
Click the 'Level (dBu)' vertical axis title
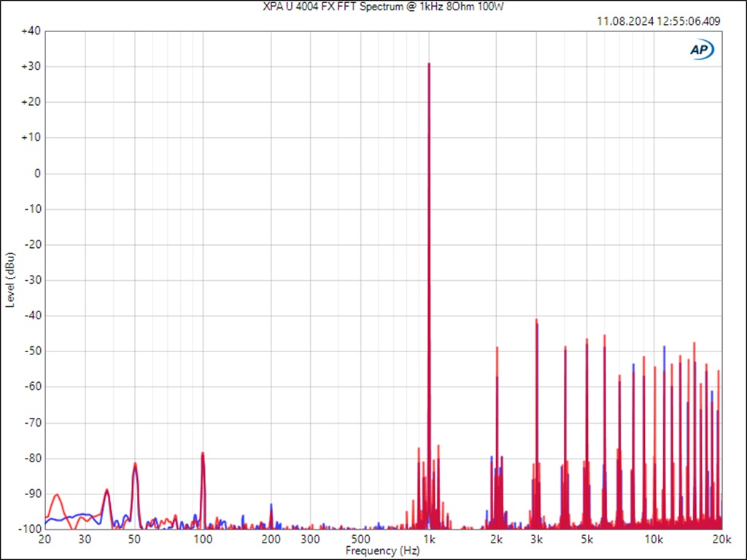[10, 280]
